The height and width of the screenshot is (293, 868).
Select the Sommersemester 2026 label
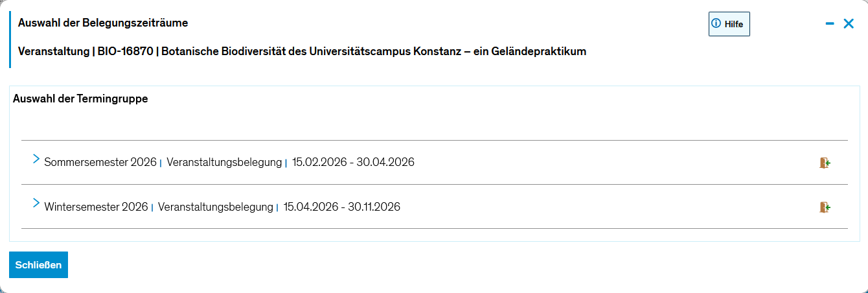(x=100, y=162)
